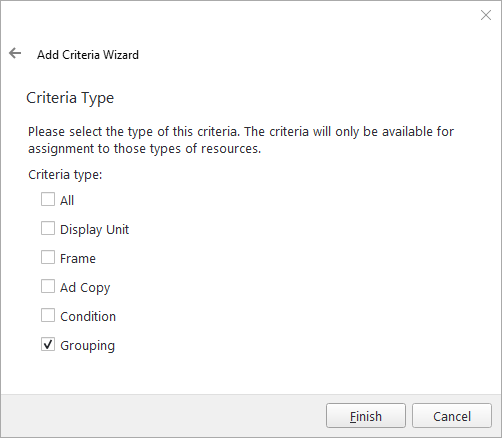Check the All checkbox

(48, 199)
